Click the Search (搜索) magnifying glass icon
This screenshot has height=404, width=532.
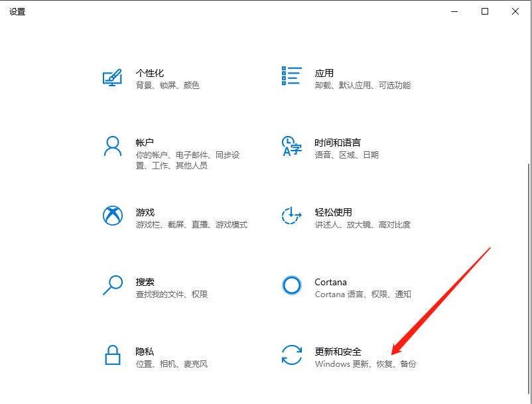[x=113, y=285]
